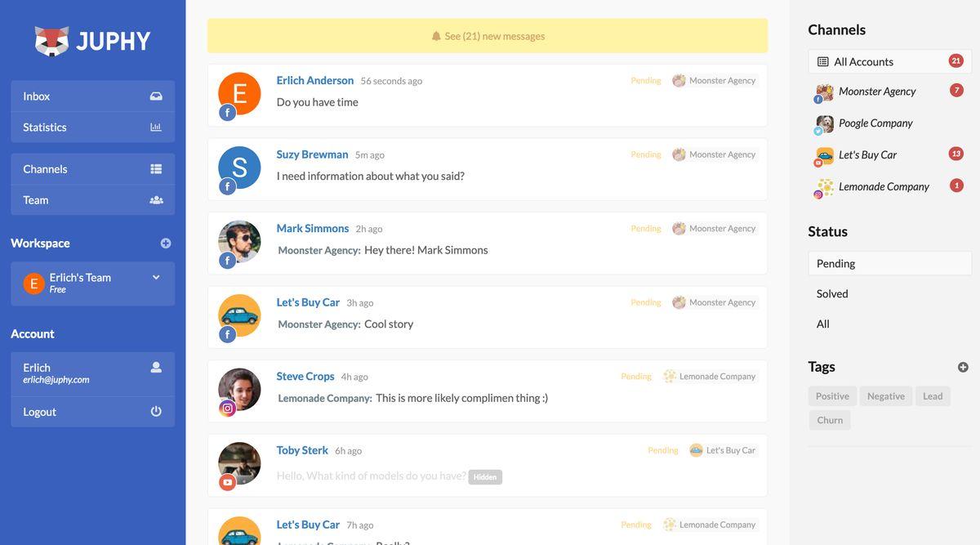Toggle the Positive tag filter
The height and width of the screenshot is (545, 980).
832,396
